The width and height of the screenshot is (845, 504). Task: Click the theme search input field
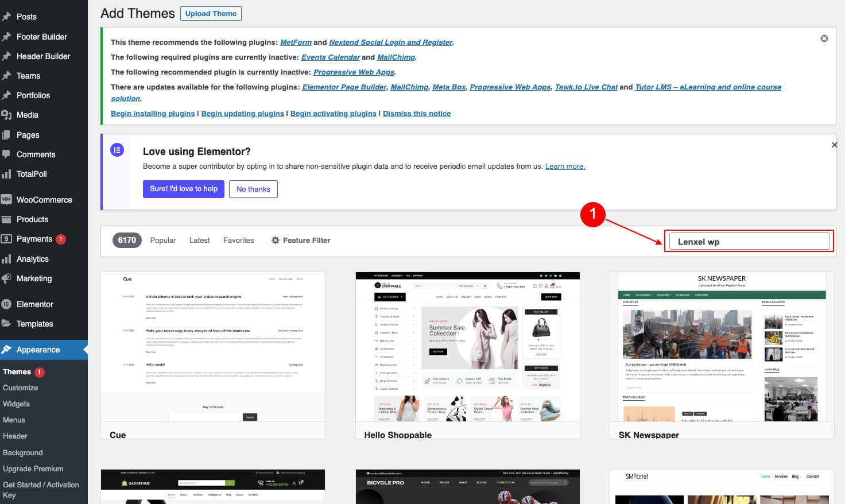pyautogui.click(x=749, y=242)
